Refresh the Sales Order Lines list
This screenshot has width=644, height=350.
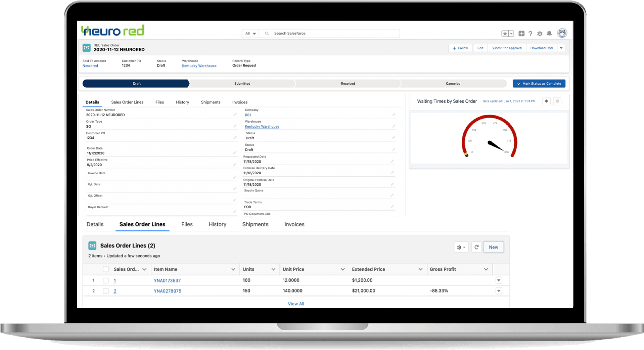(476, 247)
